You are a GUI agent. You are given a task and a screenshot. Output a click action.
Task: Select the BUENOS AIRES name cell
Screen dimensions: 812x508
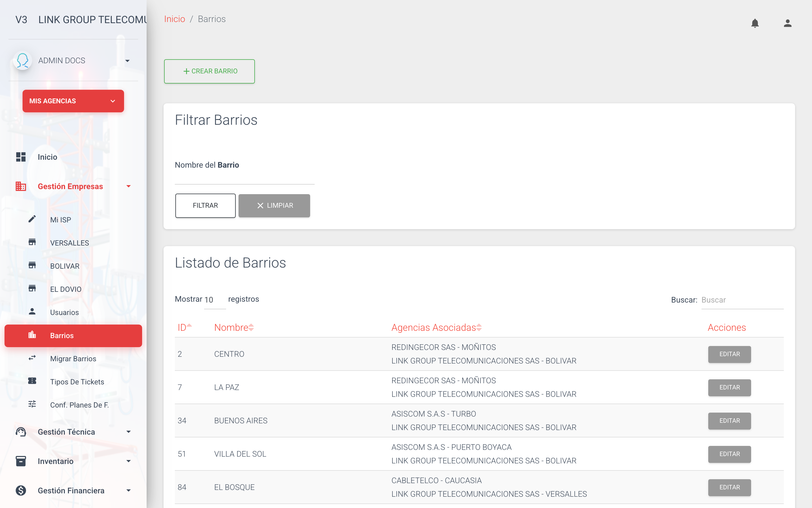point(240,421)
